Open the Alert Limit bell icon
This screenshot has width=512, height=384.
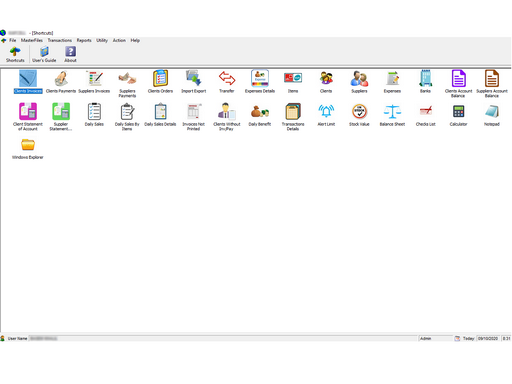(326, 112)
